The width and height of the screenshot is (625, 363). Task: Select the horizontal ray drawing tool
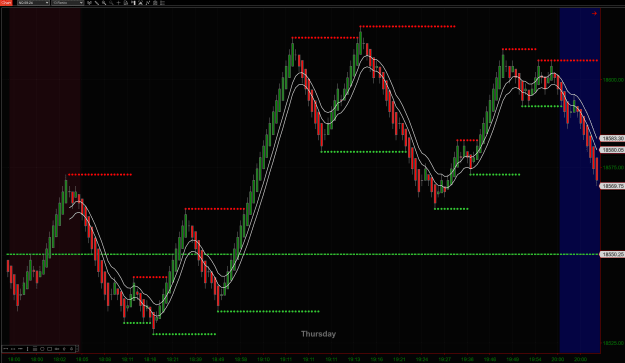pyautogui.click(x=20, y=349)
